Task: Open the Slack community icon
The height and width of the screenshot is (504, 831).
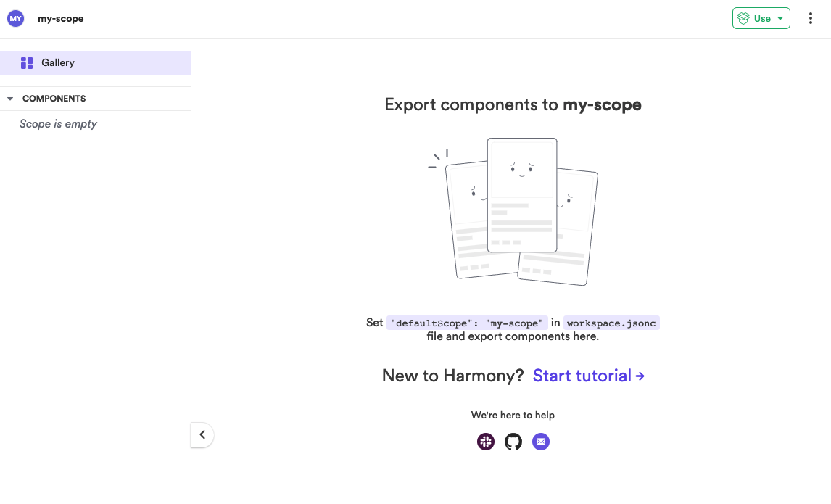Action: point(486,442)
